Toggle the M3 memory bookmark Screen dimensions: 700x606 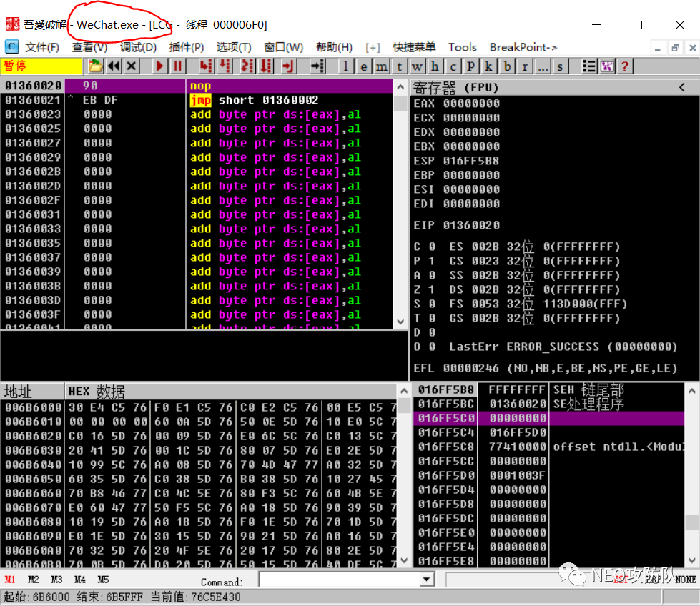(x=56, y=580)
